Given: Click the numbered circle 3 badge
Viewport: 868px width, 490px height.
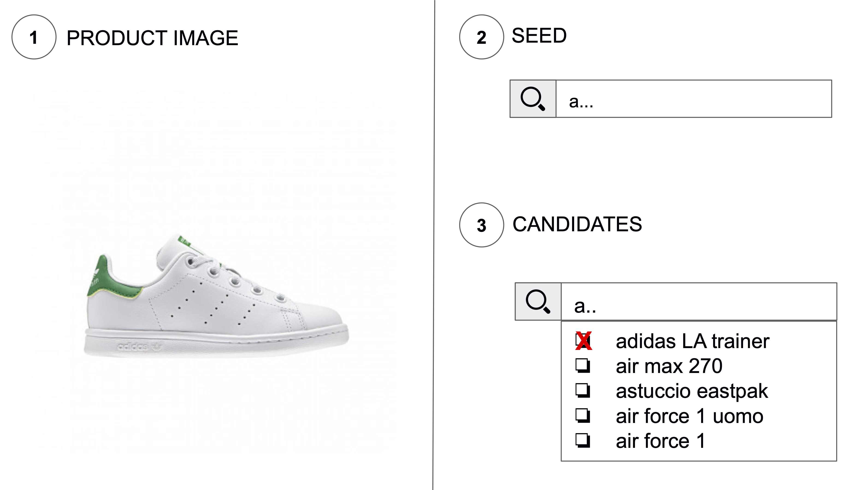Looking at the screenshot, I should (x=481, y=225).
